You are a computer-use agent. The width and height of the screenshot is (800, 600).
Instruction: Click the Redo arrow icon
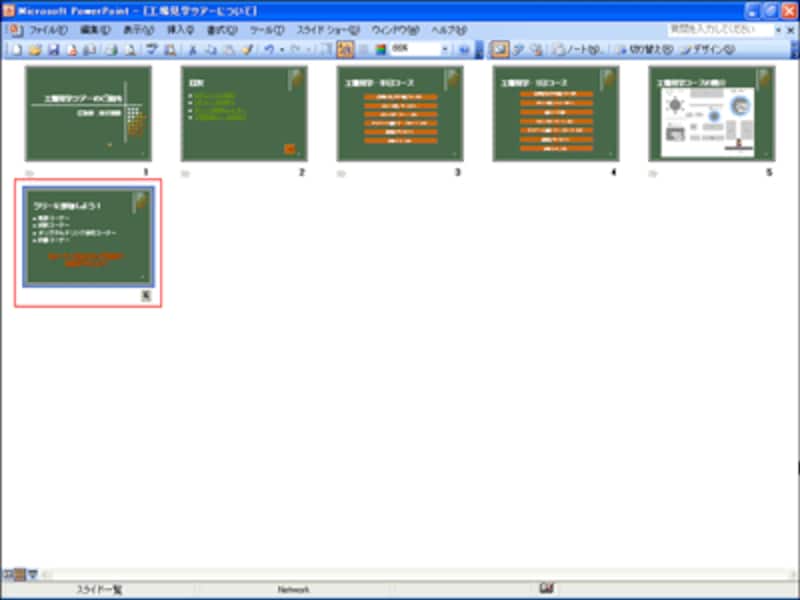295,49
